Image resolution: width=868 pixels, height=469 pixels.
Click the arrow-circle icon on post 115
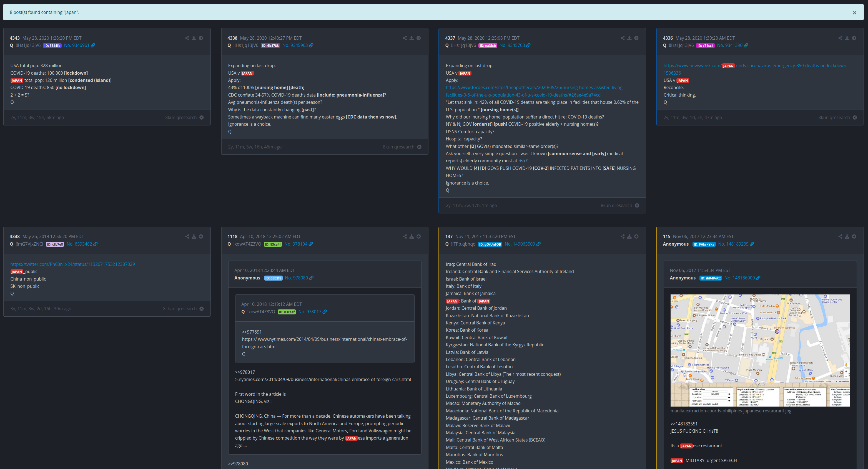point(854,237)
